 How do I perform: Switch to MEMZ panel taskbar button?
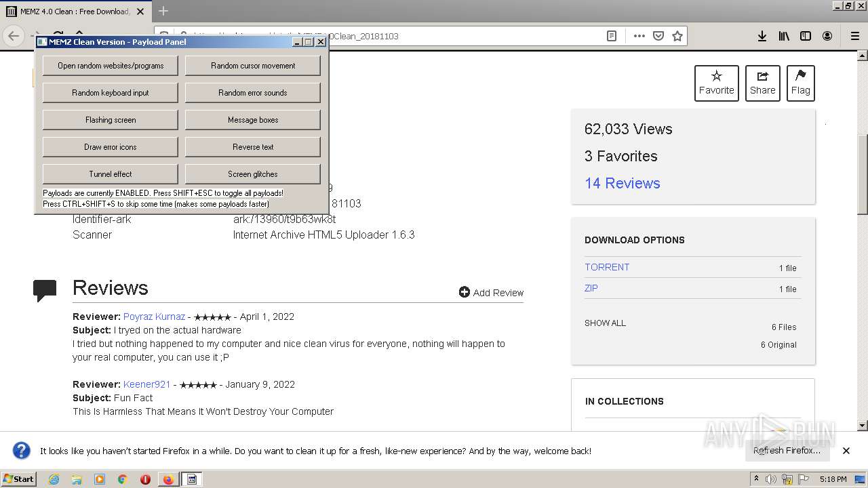pyautogui.click(x=192, y=479)
